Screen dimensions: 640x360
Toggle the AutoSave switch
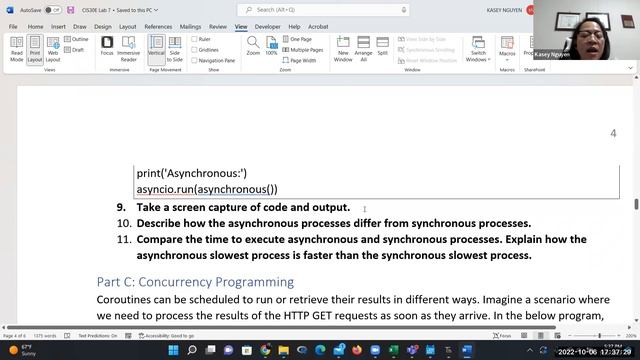[x=53, y=10]
